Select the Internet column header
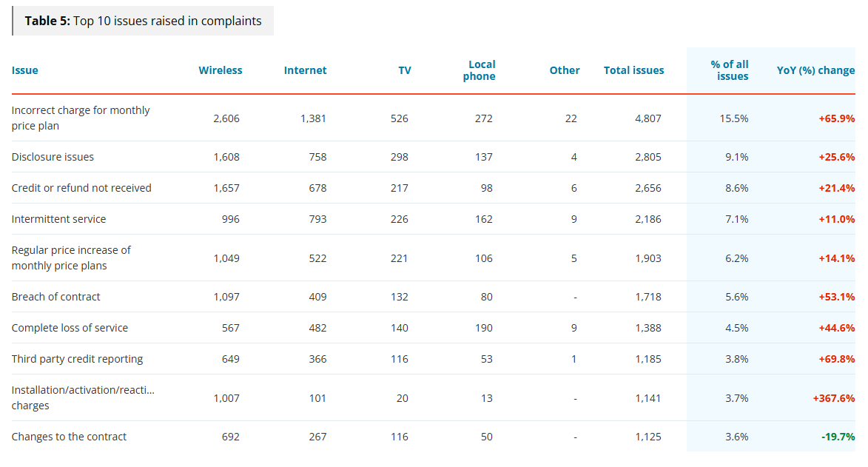This screenshot has height=467, width=868. coord(305,70)
